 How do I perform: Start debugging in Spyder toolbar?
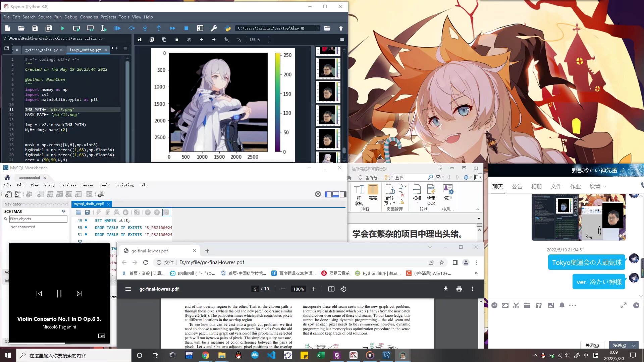(x=117, y=28)
